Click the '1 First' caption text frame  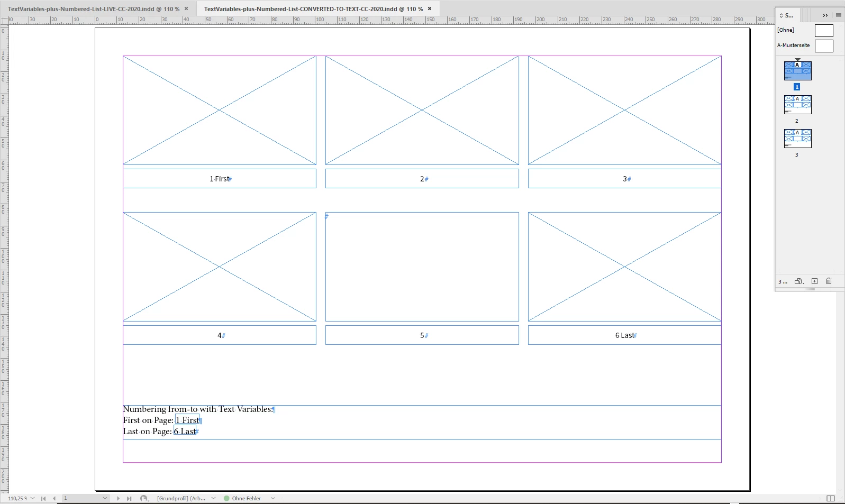pyautogui.click(x=220, y=179)
